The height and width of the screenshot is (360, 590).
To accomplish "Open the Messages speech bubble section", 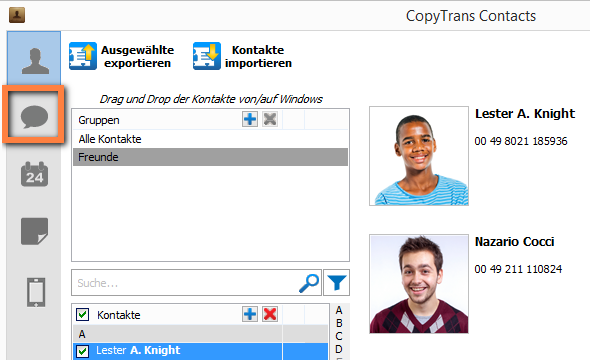I will coord(34,116).
